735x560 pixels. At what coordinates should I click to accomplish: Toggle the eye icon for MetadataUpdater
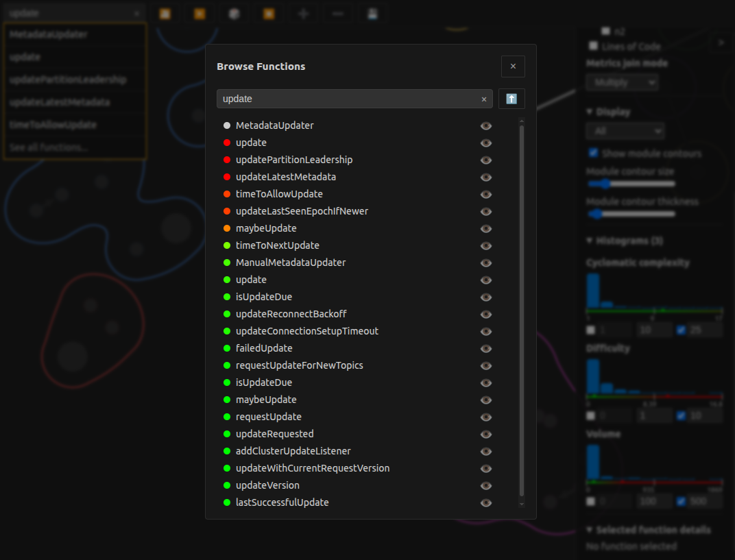coord(486,125)
